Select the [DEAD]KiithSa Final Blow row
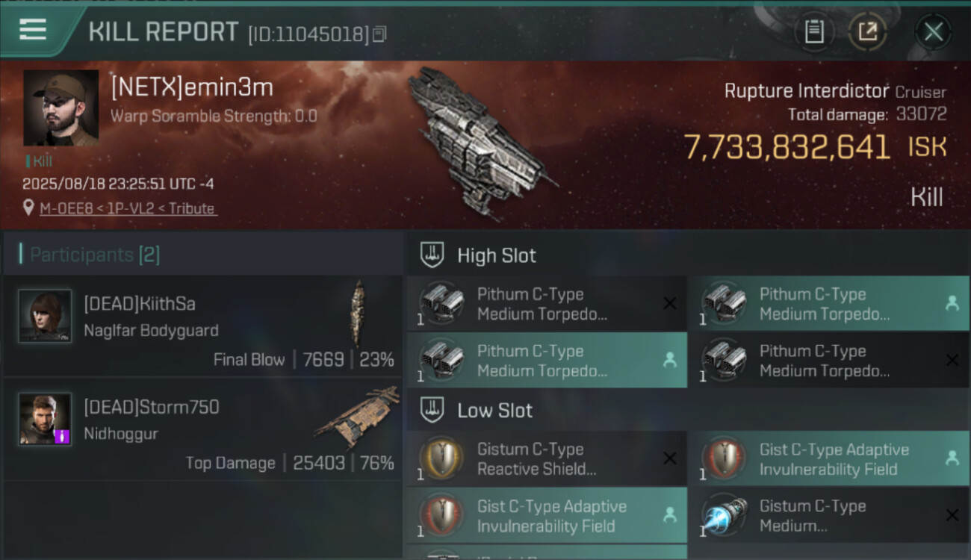This screenshot has width=971, height=560. pyautogui.click(x=202, y=326)
